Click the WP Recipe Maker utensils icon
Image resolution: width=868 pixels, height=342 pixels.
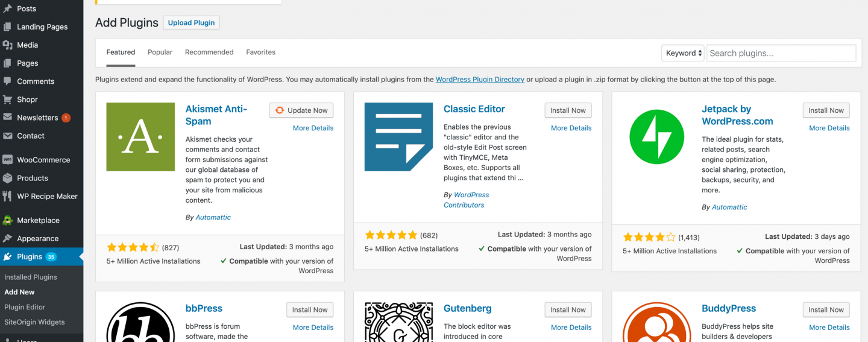pos(7,196)
